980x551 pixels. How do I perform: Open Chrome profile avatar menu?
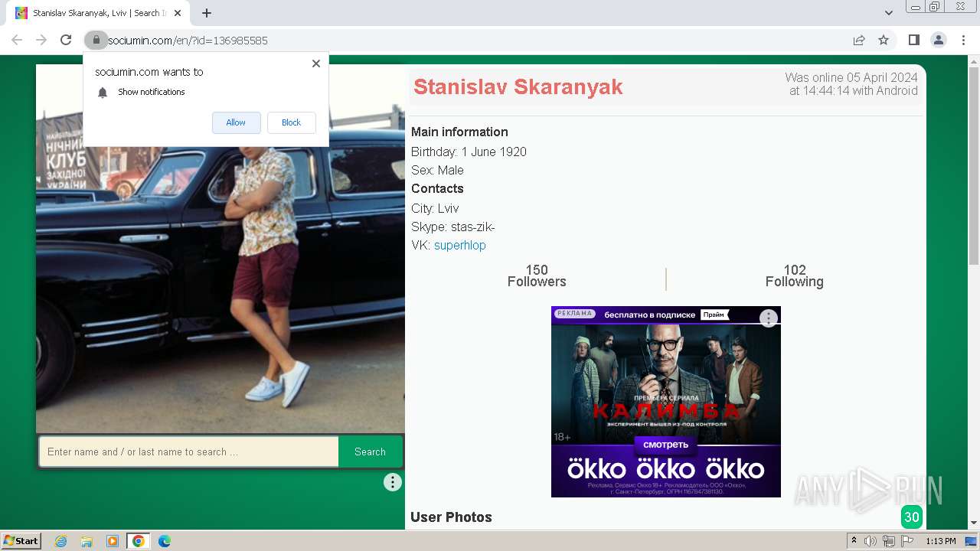938,41
